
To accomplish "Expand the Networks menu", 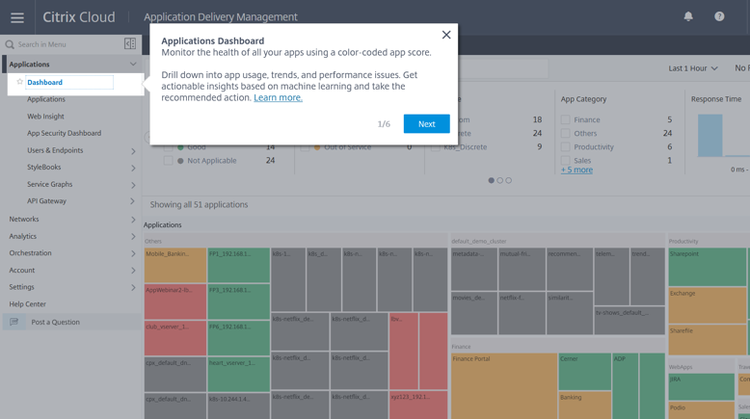I will click(x=133, y=220).
